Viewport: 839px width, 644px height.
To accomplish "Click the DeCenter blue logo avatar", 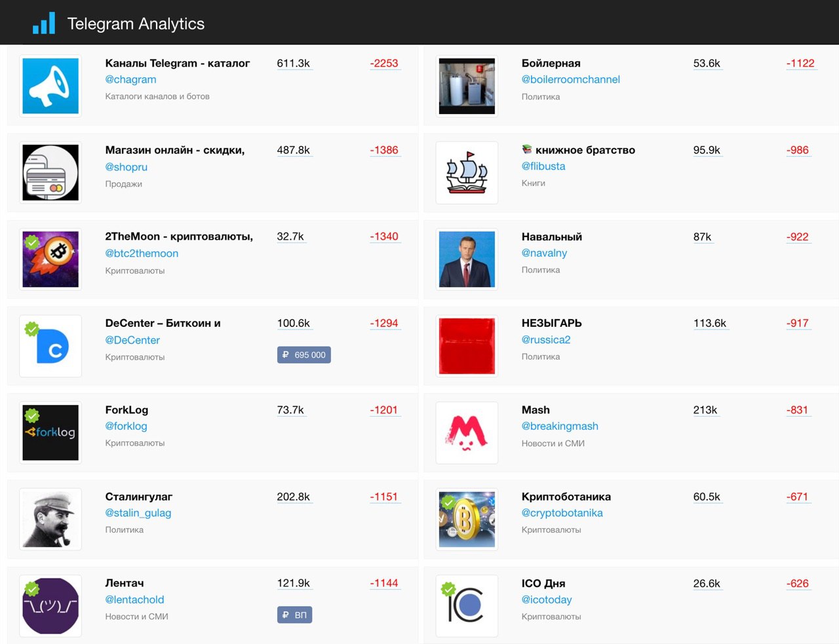I will coord(50,346).
